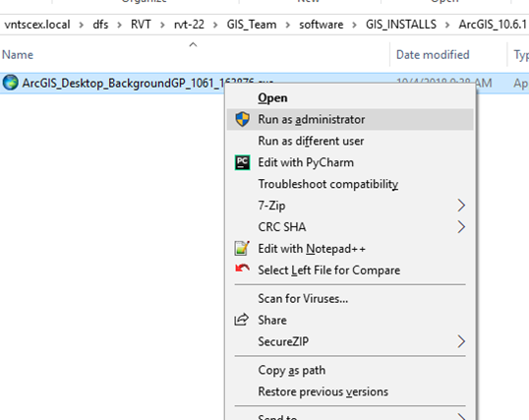Click the UAC shield icon beside Run as administrator
The width and height of the screenshot is (529, 420).
(x=242, y=119)
